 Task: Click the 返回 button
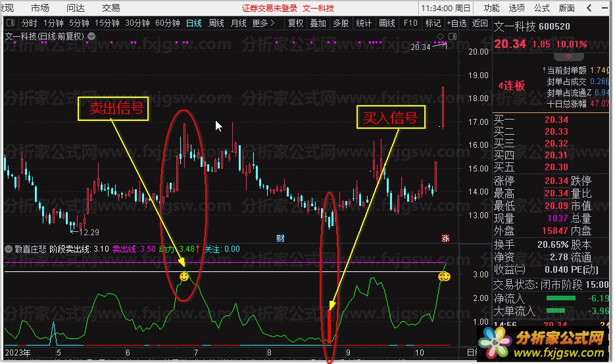480,23
